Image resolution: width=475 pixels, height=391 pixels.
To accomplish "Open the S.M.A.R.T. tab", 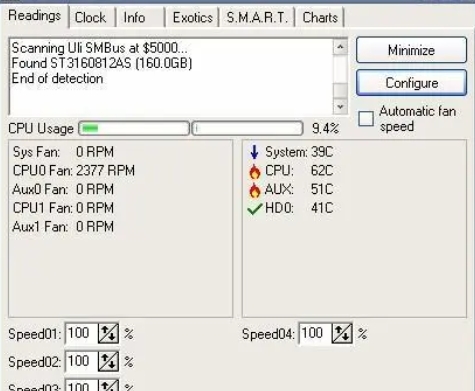I will (x=257, y=17).
